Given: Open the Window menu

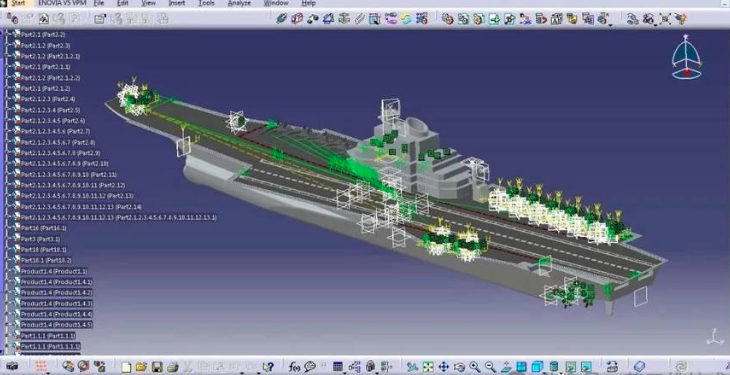Looking at the screenshot, I should pos(276,3).
